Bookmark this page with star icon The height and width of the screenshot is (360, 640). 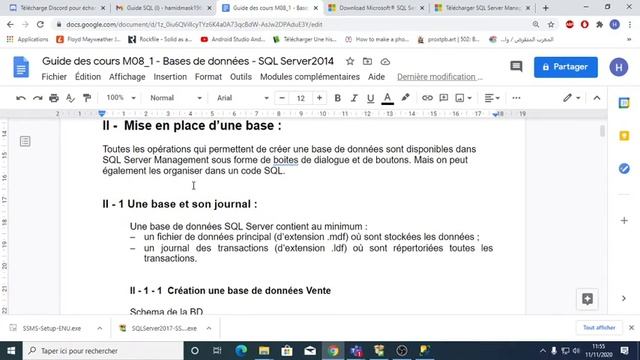pyautogui.click(x=551, y=24)
